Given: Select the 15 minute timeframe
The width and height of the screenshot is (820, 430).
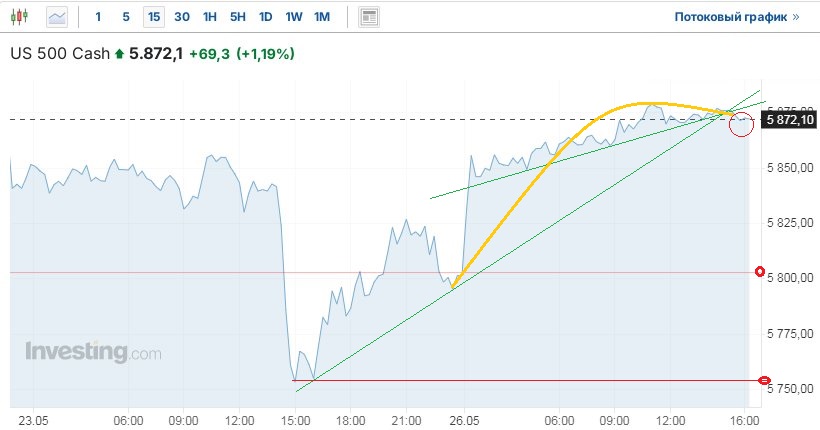Looking at the screenshot, I should (x=153, y=17).
